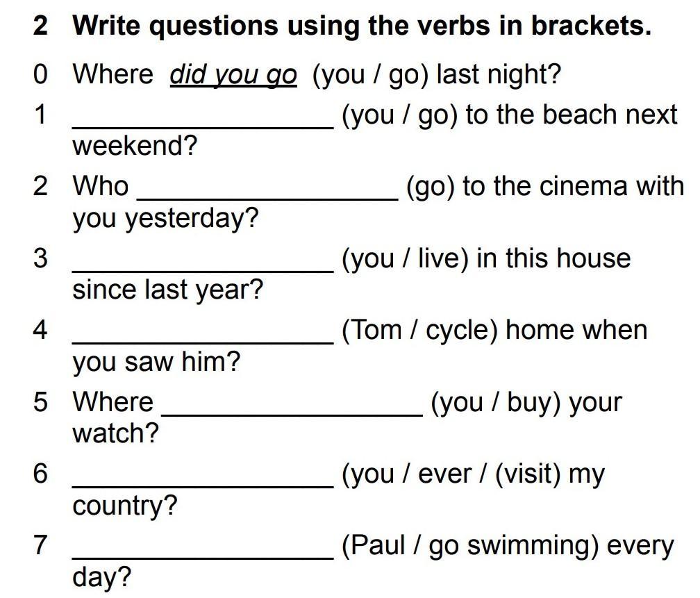Click the example answer 'did you go'
This screenshot has height=598, width=700.
click(233, 75)
